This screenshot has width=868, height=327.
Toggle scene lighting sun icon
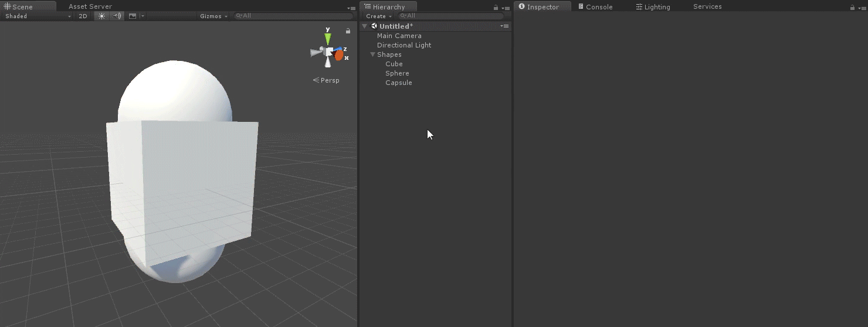[x=102, y=16]
